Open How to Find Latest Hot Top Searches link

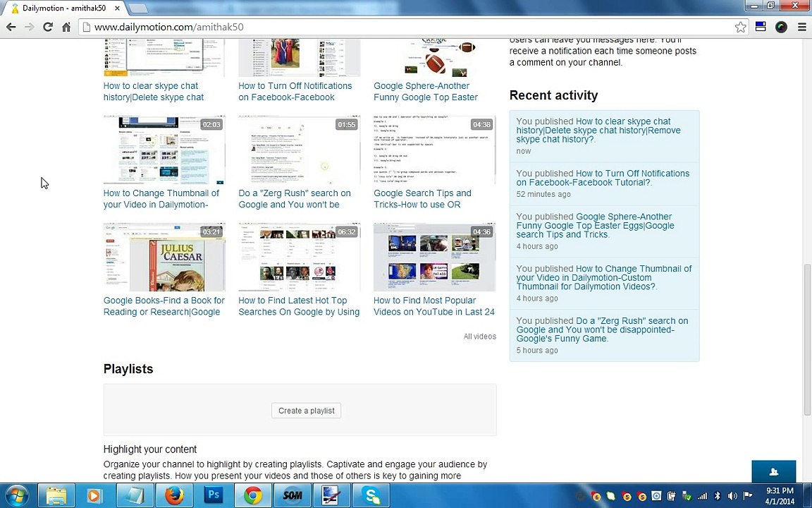299,306
